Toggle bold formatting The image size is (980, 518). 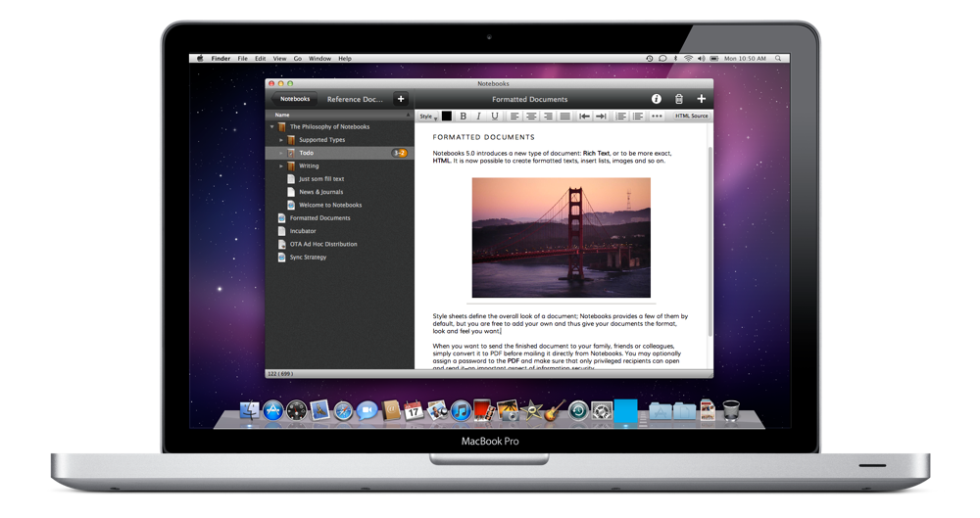coord(464,116)
